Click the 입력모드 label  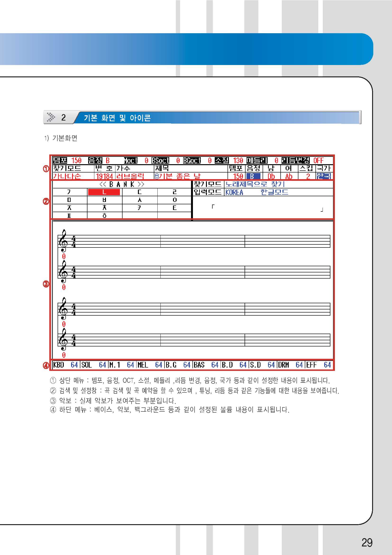(x=208, y=192)
